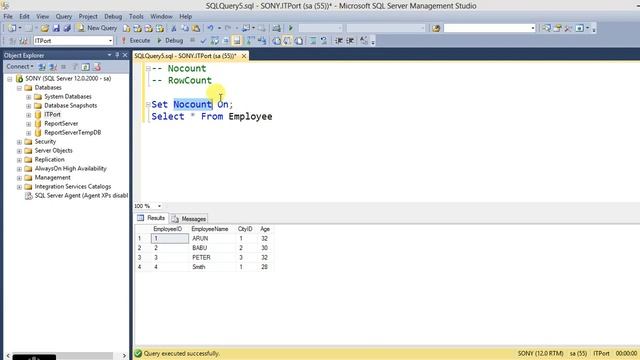Image resolution: width=640 pixels, height=360 pixels.
Task: Expand the Management folder
Action: pyautogui.click(x=19, y=178)
